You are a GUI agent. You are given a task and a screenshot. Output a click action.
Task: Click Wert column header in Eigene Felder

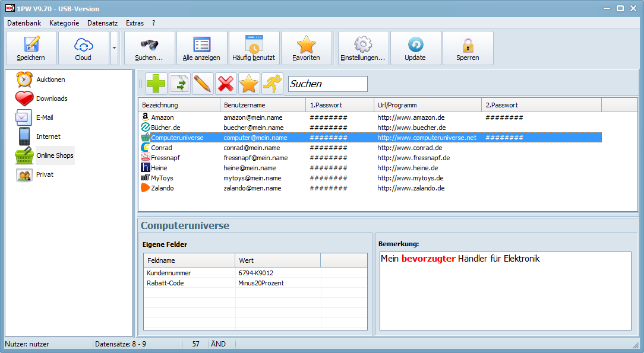point(277,260)
